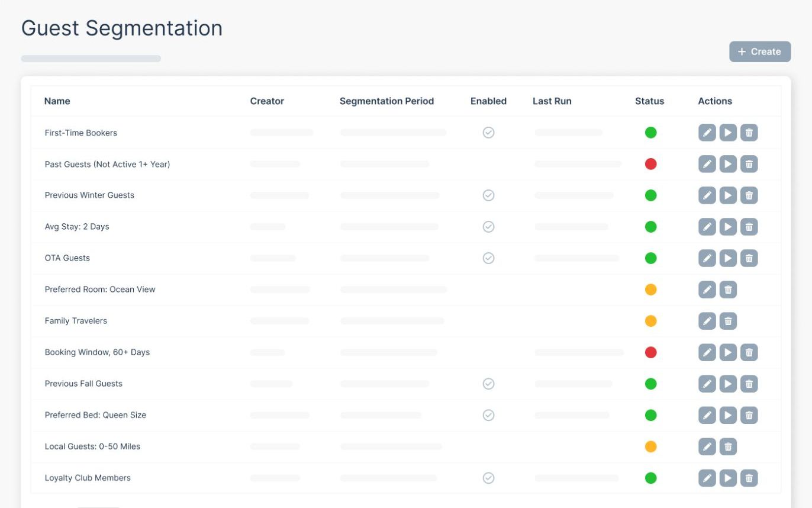Click the Create button
The height and width of the screenshot is (508, 812).
pyautogui.click(x=760, y=52)
